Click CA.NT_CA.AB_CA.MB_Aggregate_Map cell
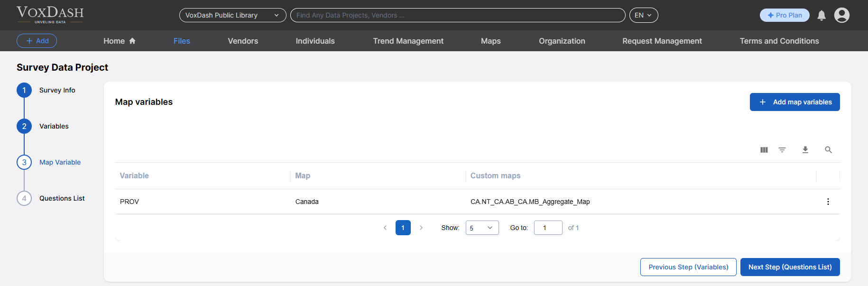Image resolution: width=868 pixels, height=286 pixels. click(530, 202)
